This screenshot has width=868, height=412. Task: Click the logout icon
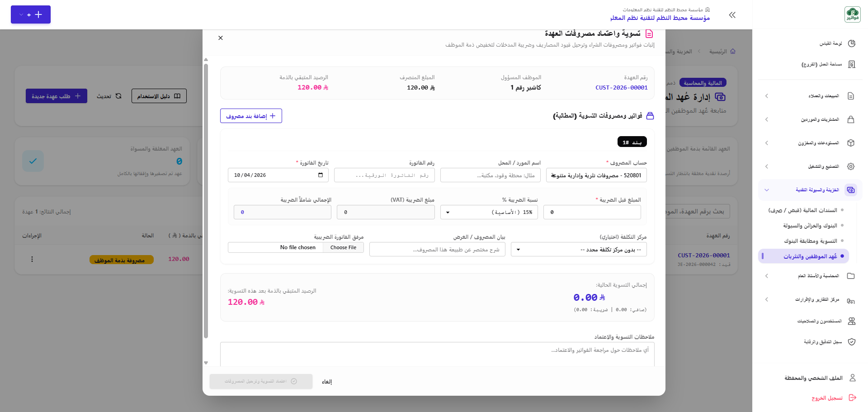coord(853,398)
